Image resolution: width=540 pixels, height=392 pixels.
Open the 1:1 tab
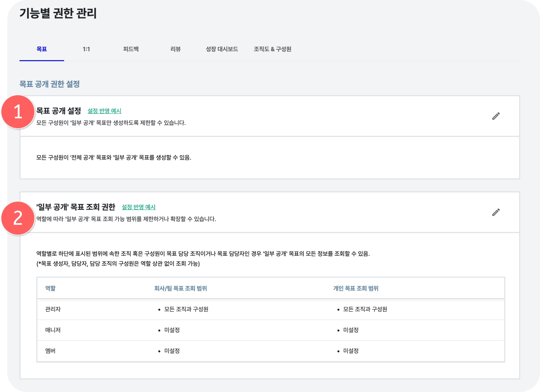pyautogui.click(x=86, y=49)
